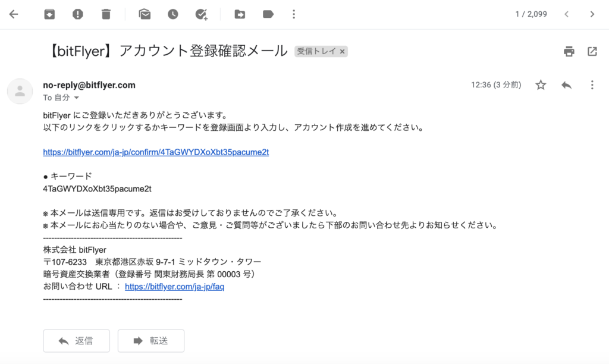
Task: Open the bitflyer faq link
Action: coord(174,287)
